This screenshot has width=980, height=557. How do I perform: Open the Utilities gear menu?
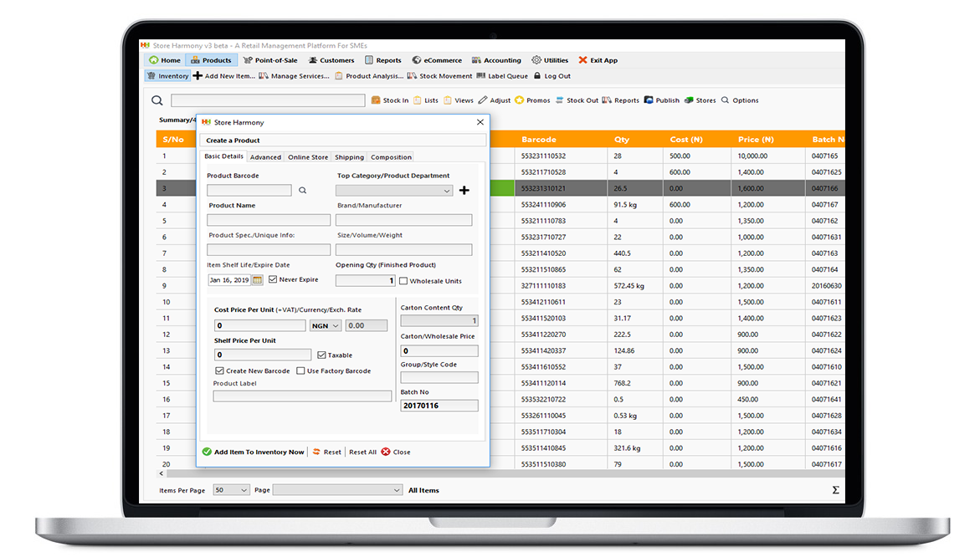536,60
